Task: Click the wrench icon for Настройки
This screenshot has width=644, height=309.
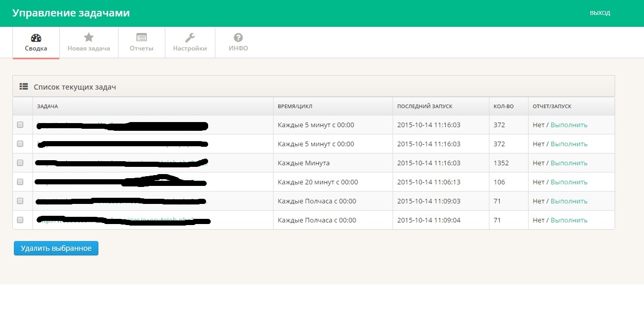Action: tap(190, 38)
